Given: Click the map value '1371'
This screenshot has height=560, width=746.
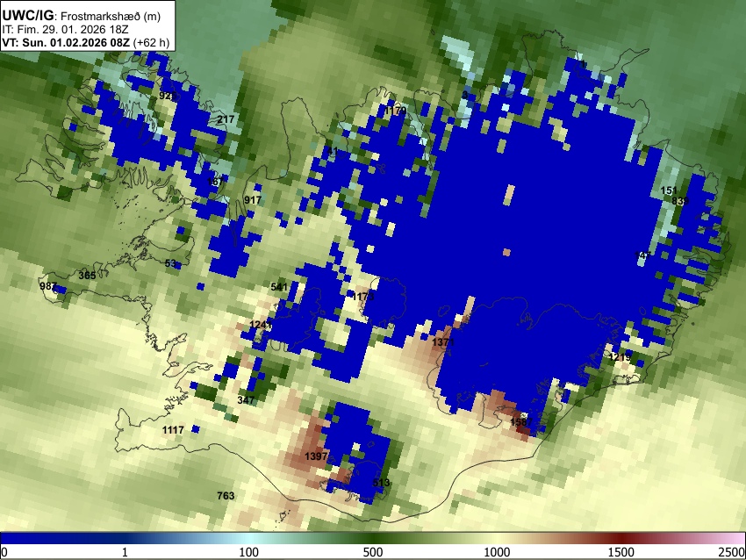Looking at the screenshot, I should (x=443, y=342).
